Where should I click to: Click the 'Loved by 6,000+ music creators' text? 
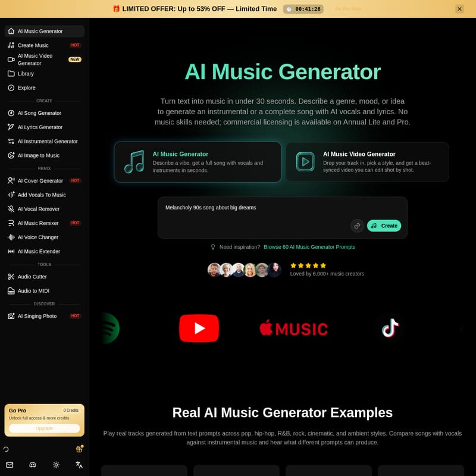click(327, 274)
